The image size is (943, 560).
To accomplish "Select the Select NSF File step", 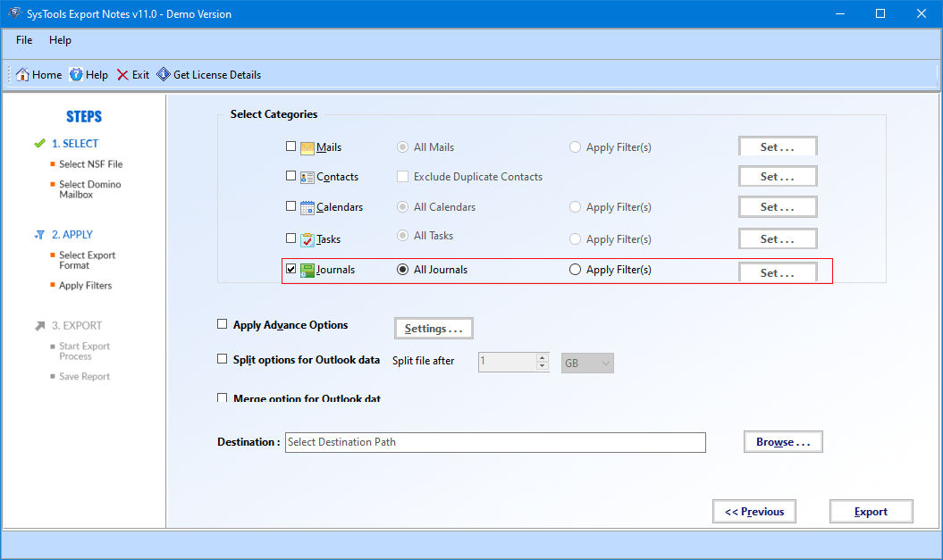I will click(90, 164).
